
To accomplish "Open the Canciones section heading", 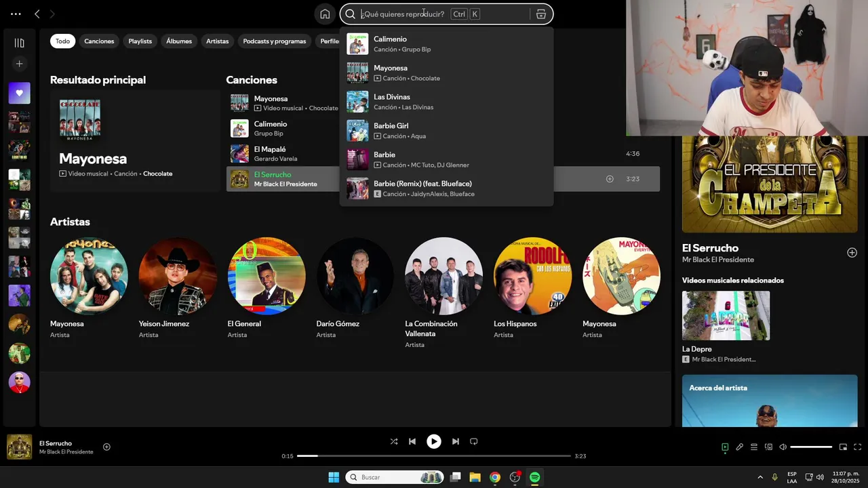I will pyautogui.click(x=252, y=80).
